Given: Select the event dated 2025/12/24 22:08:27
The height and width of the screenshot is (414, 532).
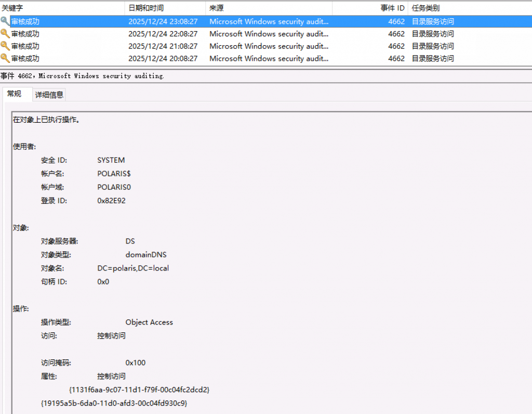Looking at the screenshot, I should [163, 34].
